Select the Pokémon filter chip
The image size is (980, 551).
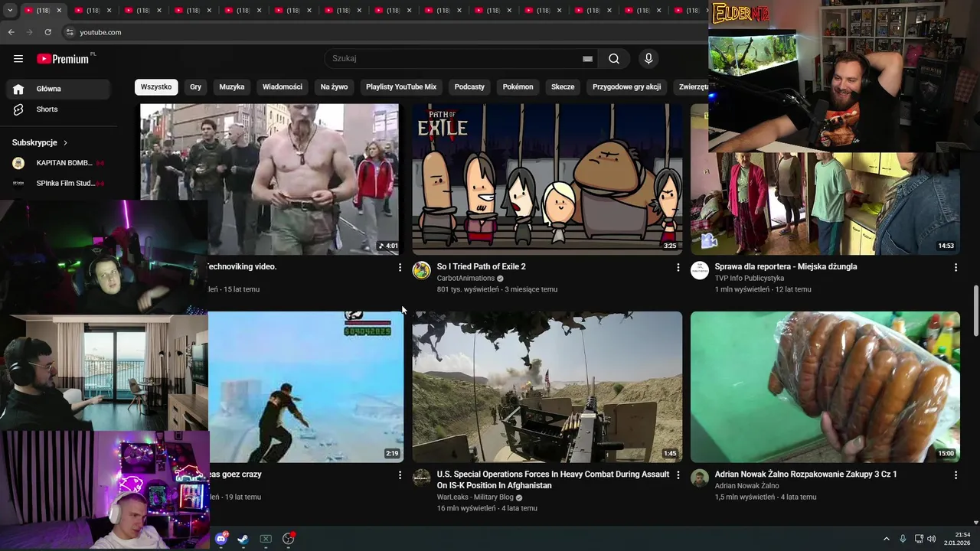coord(518,87)
